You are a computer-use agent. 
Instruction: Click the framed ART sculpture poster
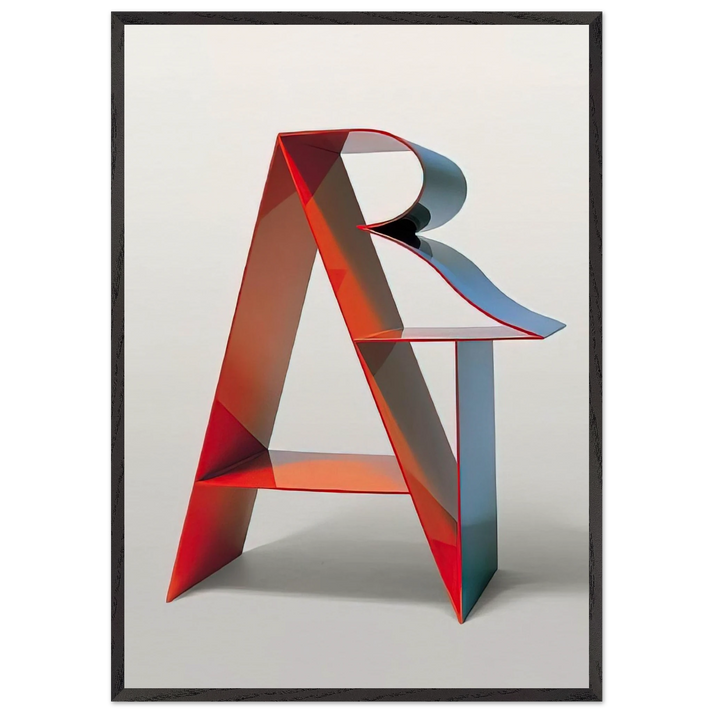coord(356,356)
